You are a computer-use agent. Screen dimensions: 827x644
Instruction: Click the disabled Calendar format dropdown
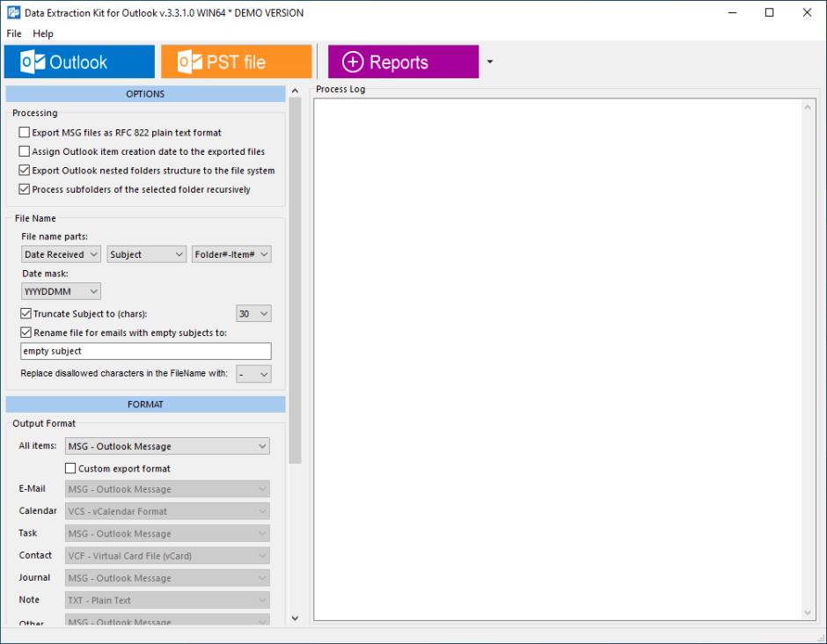pyautogui.click(x=167, y=511)
